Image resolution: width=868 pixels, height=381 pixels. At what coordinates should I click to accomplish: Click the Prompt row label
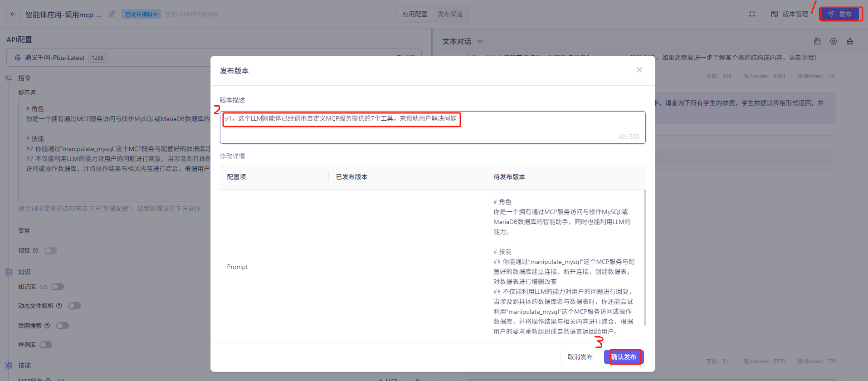pyautogui.click(x=237, y=267)
